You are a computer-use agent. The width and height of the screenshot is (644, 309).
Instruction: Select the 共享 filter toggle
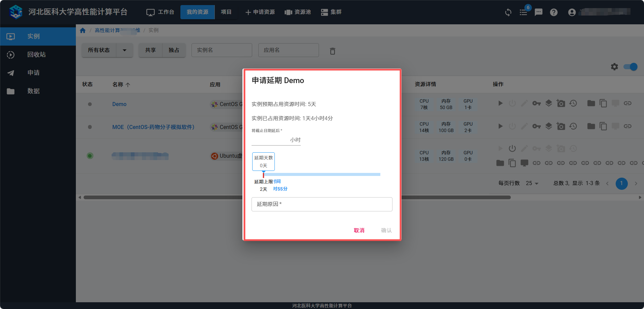coord(150,50)
